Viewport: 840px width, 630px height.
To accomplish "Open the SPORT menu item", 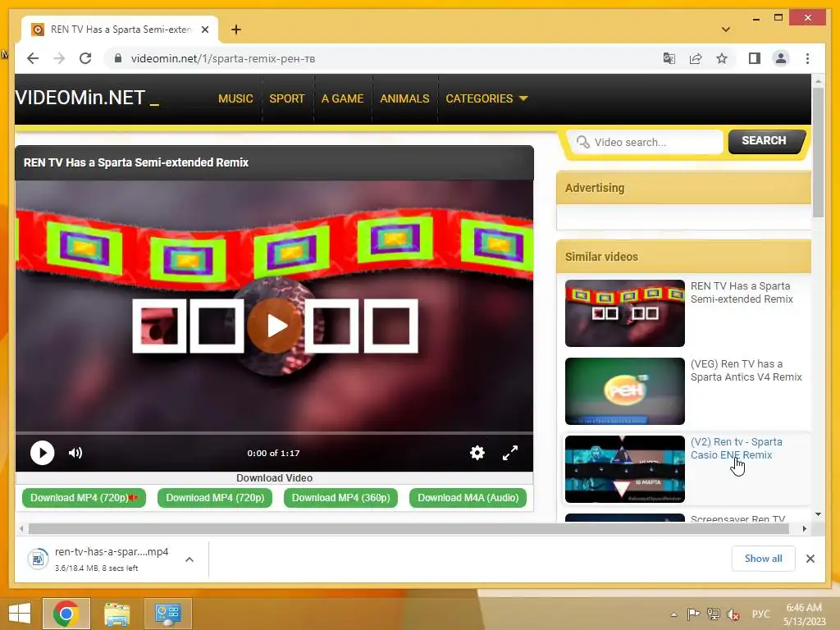I will 286,98.
